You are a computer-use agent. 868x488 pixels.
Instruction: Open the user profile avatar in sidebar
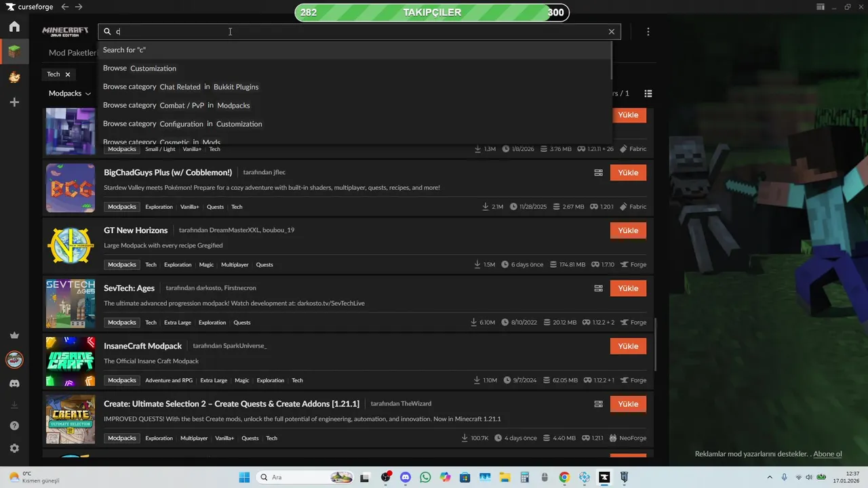(x=14, y=359)
